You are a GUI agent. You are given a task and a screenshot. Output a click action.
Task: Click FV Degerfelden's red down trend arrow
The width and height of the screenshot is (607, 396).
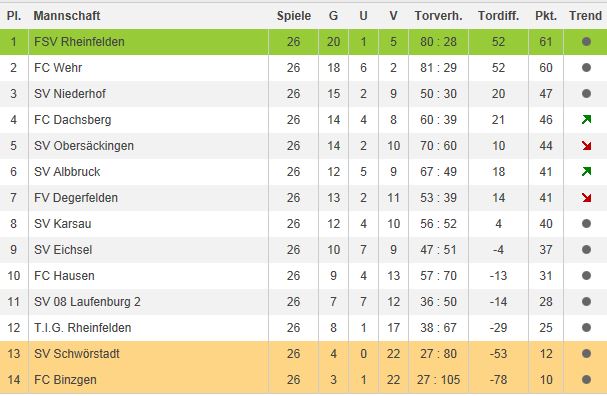(586, 198)
